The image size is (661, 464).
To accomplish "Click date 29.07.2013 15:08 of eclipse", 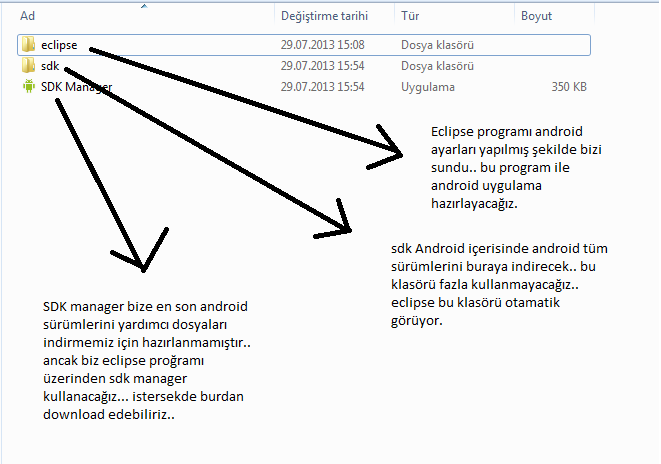I will click(x=322, y=45).
